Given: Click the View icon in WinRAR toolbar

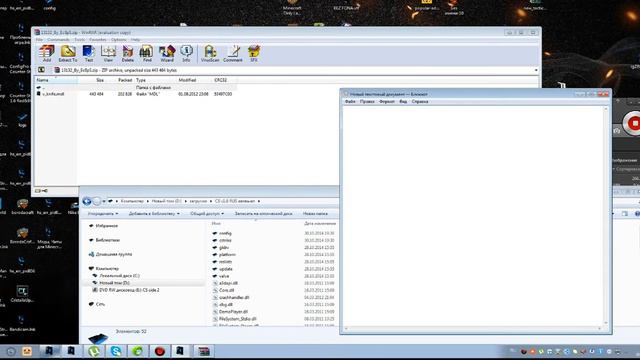Looking at the screenshot, I should coord(108,53).
